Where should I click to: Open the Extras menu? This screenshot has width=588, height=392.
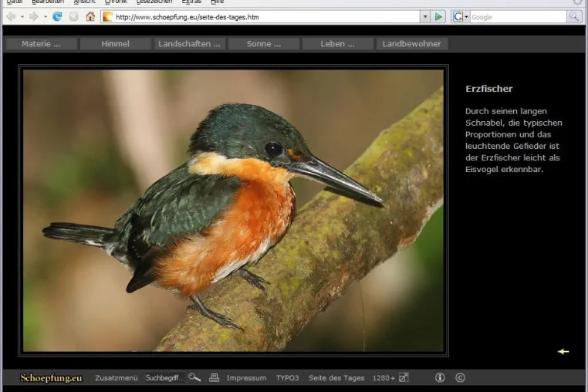point(191,2)
